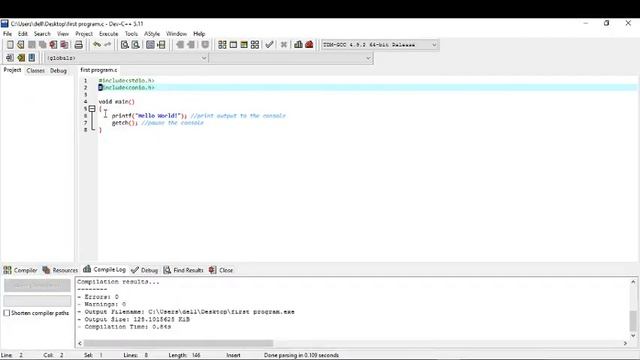Click the greyed-out button above Shorten compiler paths
640x360 pixels.
pos(37,285)
